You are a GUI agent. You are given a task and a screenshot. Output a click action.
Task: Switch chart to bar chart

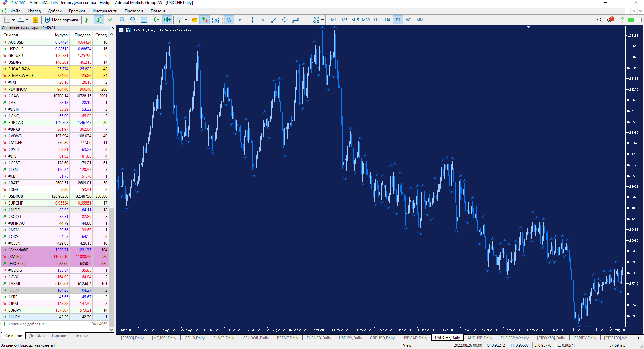pyautogui.click(x=88, y=20)
